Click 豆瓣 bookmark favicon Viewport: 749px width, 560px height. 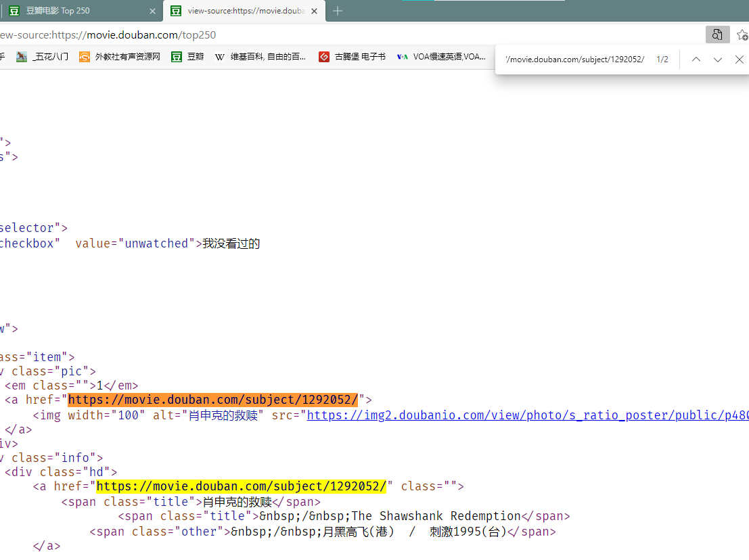(x=177, y=57)
